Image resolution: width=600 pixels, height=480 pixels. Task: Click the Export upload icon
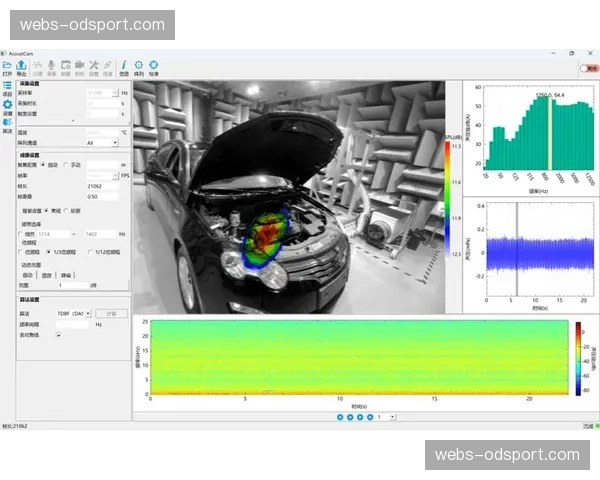[x=22, y=65]
